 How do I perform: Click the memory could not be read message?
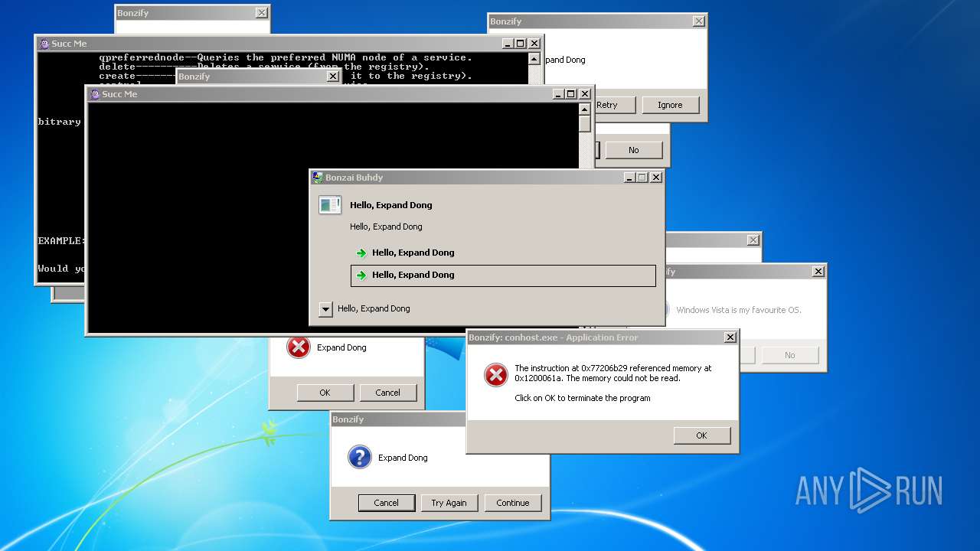pos(613,373)
